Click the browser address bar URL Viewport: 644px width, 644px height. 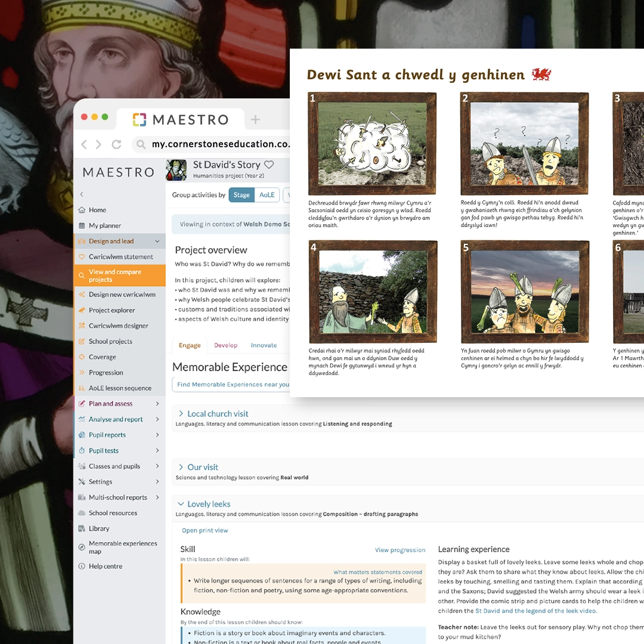(221, 144)
